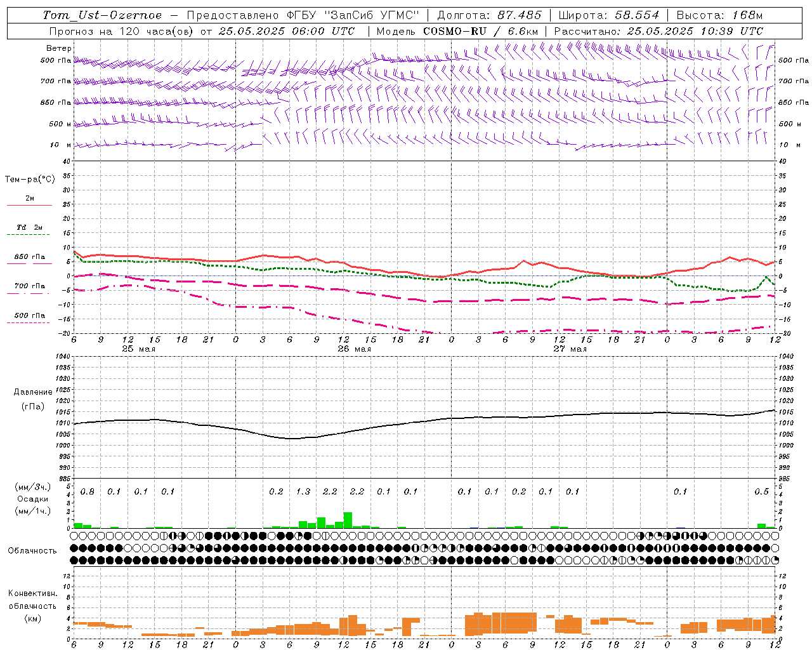Click the 27 мая date label
Image resolution: width=812 pixels, height=650 pixels.
click(x=570, y=349)
